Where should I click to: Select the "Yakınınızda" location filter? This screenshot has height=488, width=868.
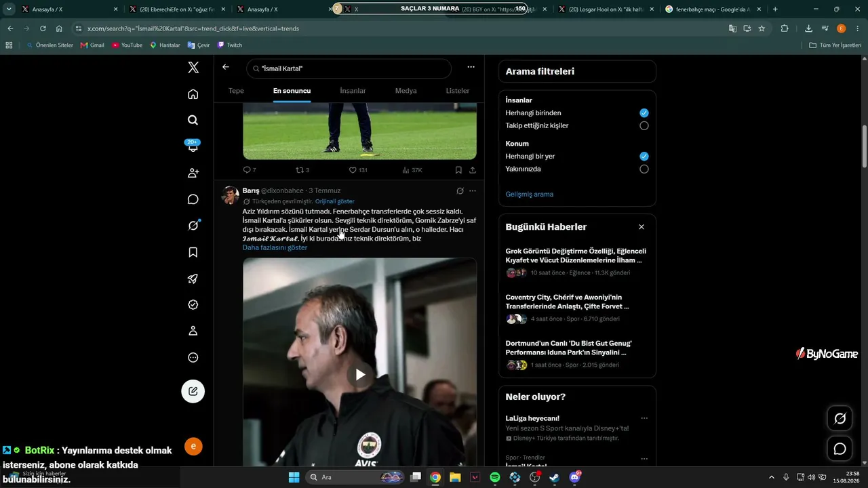(644, 169)
